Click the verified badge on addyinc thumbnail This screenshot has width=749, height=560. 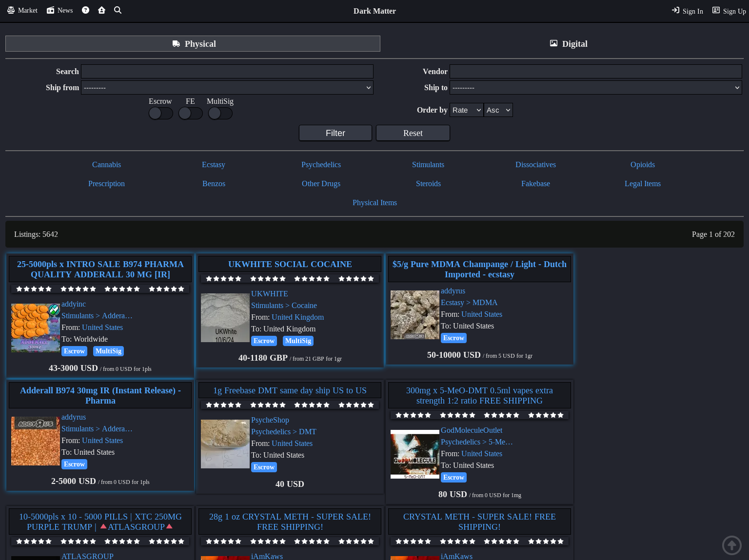pos(54,309)
